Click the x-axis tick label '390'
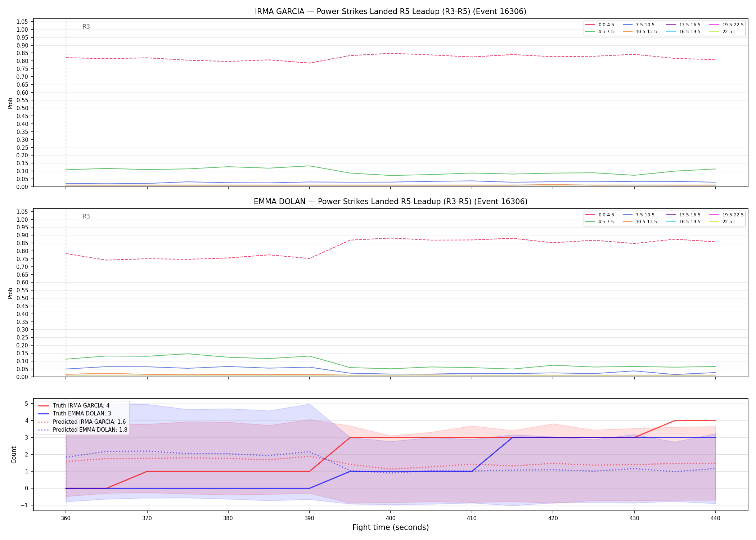This screenshot has width=756, height=540. [x=309, y=518]
